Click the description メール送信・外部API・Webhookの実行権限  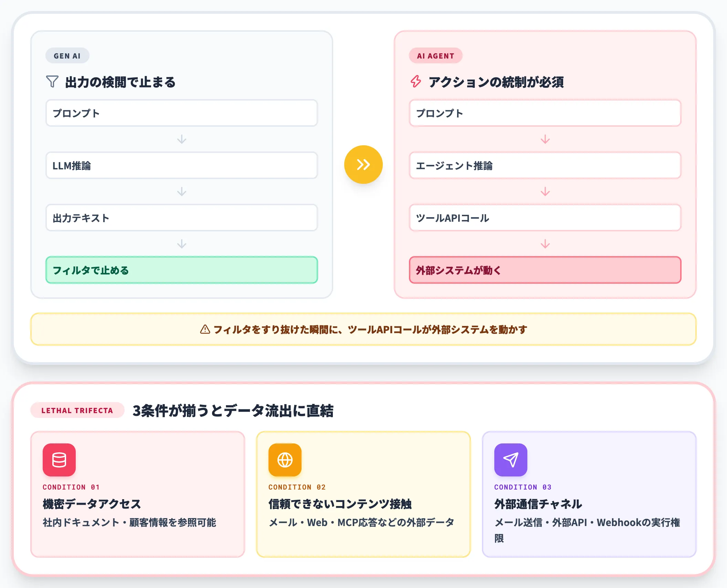tap(587, 530)
